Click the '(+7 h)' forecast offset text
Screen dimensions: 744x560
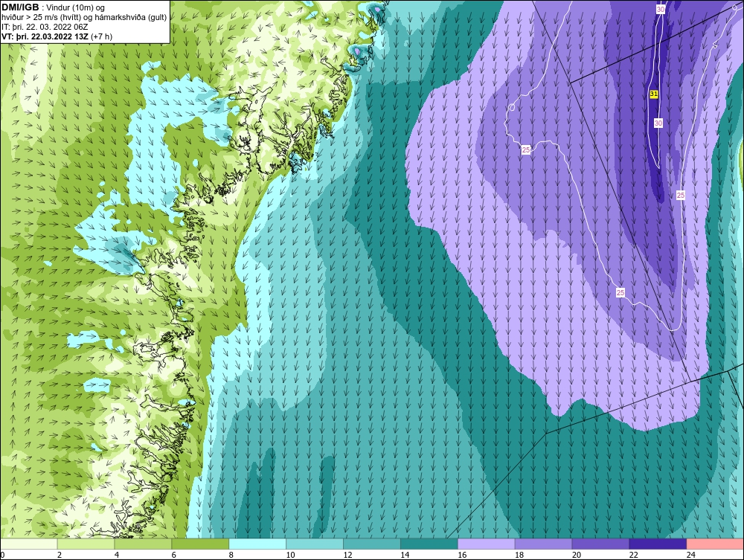click(101, 36)
